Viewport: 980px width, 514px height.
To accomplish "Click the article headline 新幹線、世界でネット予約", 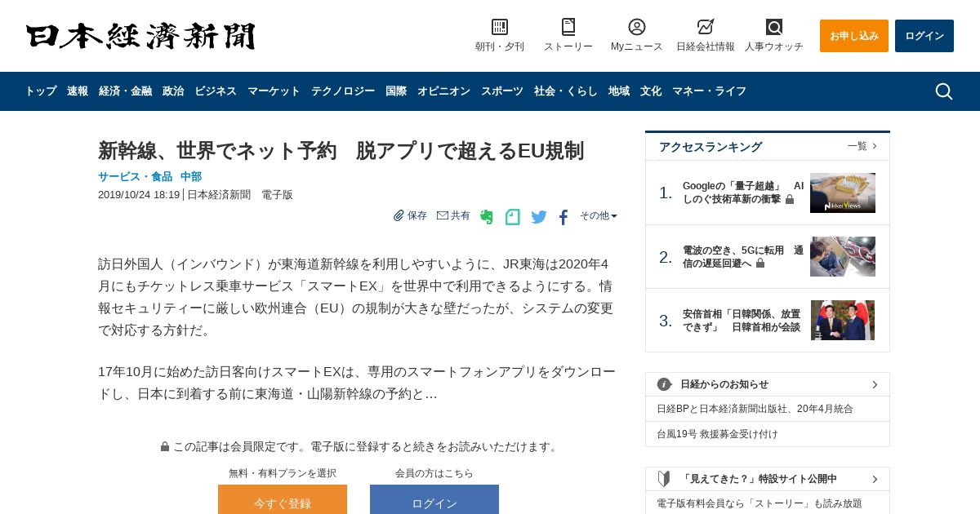I will [x=341, y=151].
